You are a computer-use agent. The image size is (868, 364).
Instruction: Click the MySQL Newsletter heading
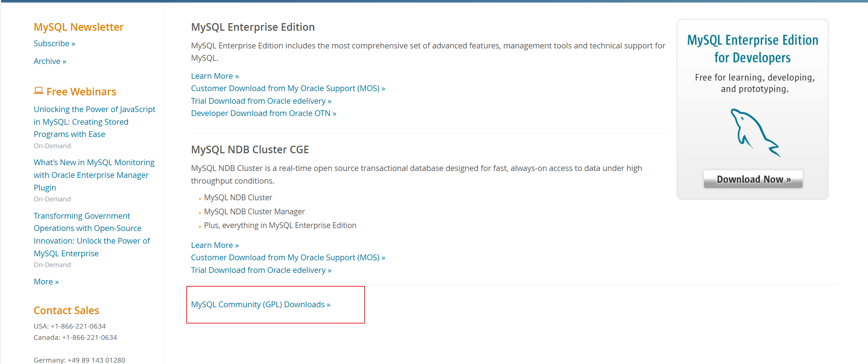(78, 27)
